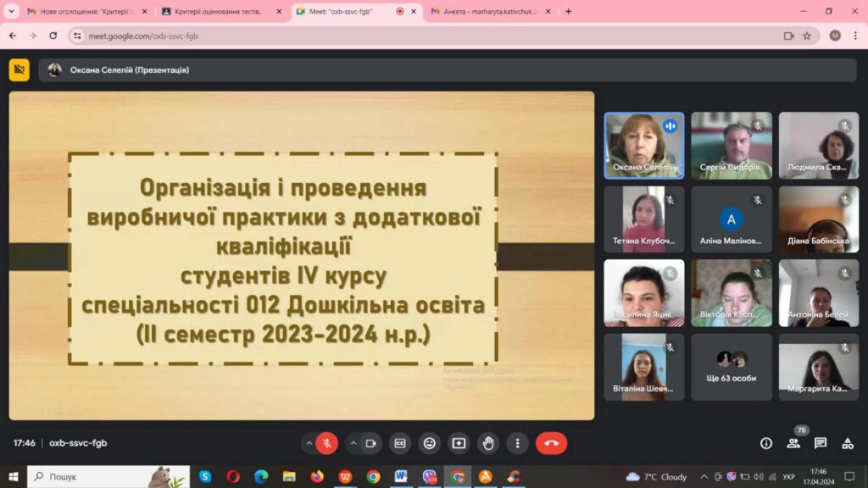The width and height of the screenshot is (868, 488).
Task: Leave the call with red hang-up button
Action: 551,443
